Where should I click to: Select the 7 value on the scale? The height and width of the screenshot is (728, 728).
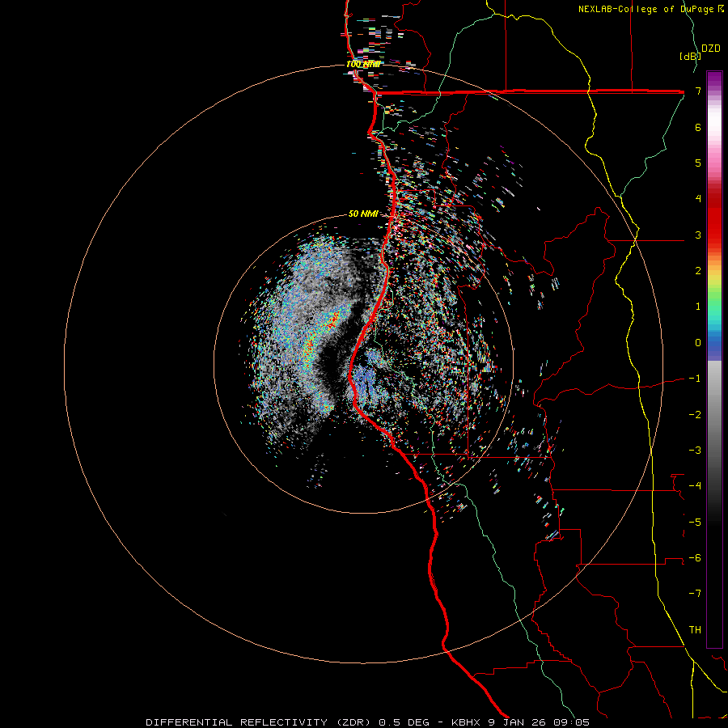698,91
